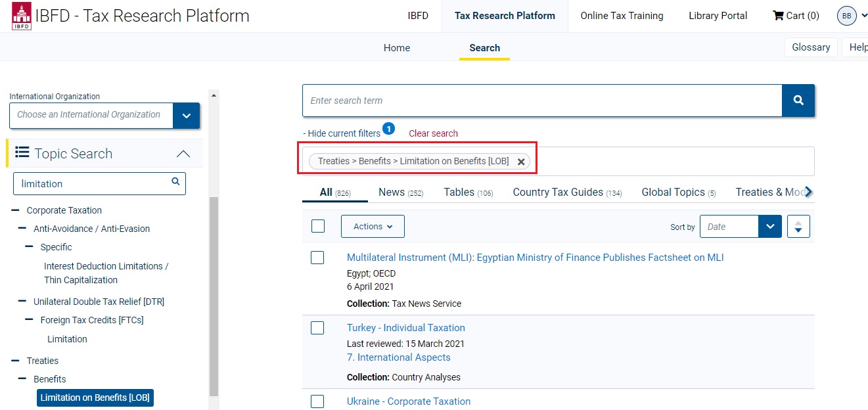Collapse the Topic Search panel
868x410 pixels.
pos(183,154)
